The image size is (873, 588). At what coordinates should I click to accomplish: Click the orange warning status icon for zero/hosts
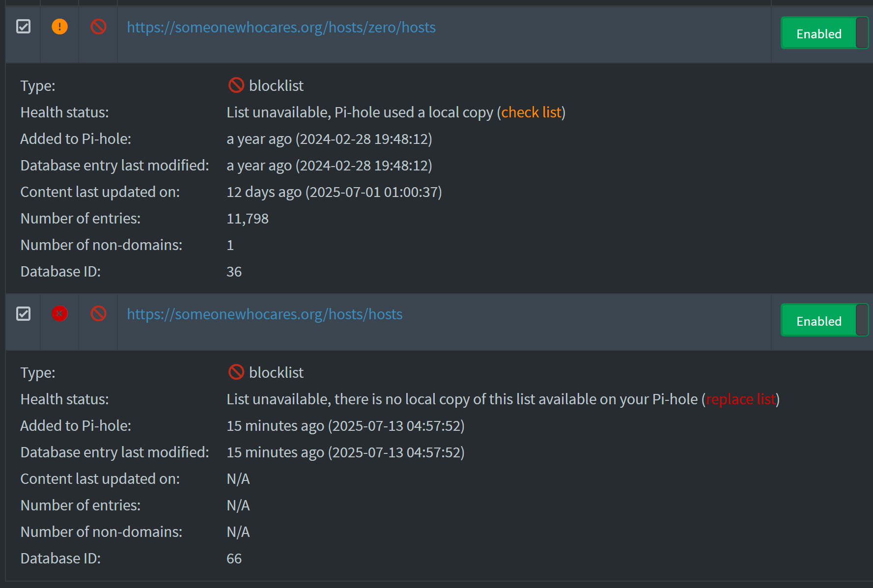pos(59,27)
